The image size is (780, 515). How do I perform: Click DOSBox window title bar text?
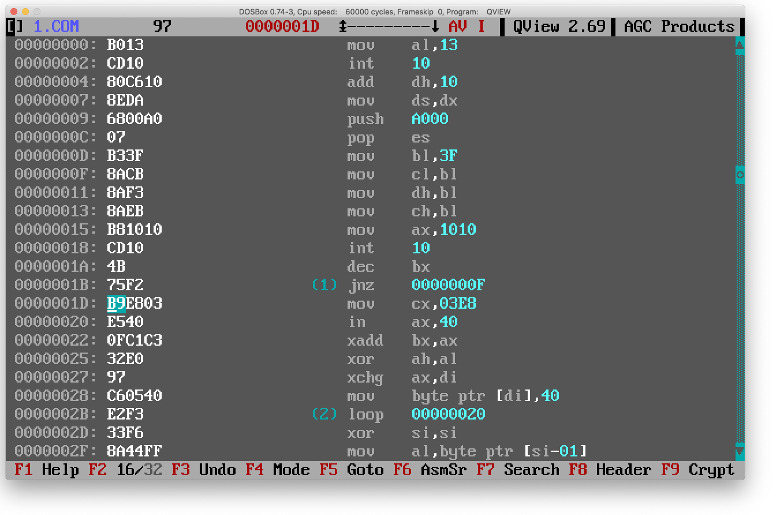pyautogui.click(x=375, y=11)
